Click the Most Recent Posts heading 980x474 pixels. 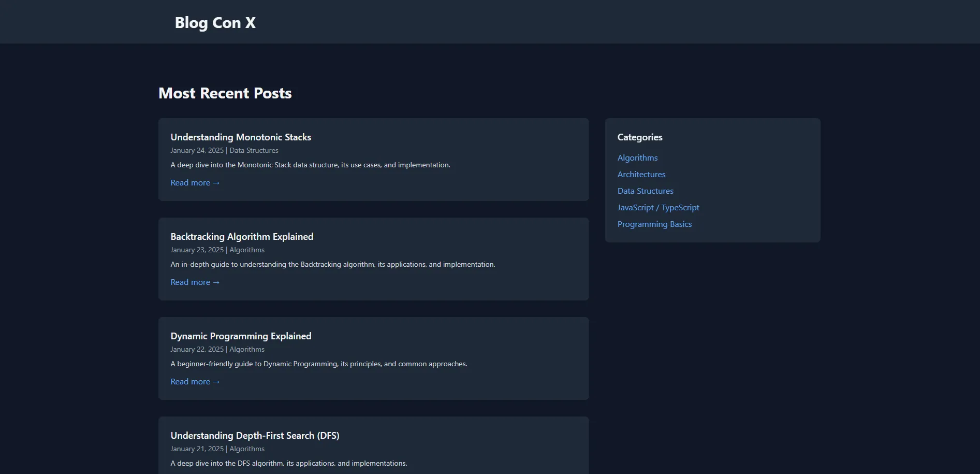point(225,93)
